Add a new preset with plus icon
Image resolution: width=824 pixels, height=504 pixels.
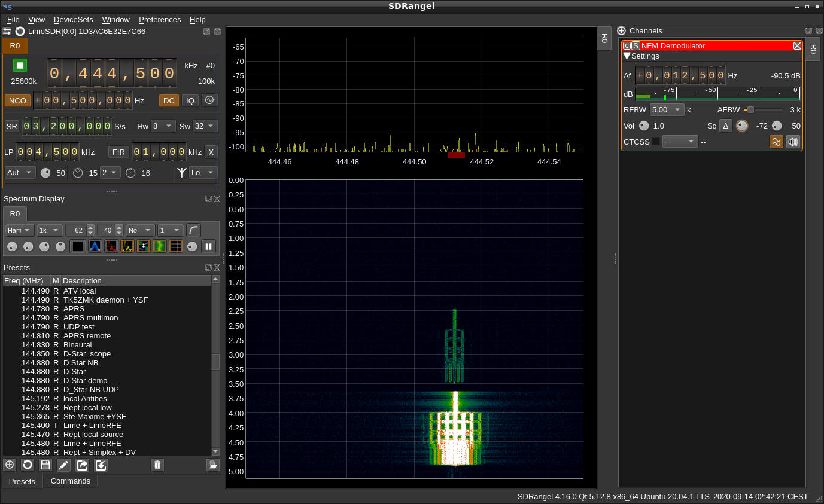[x=10, y=465]
